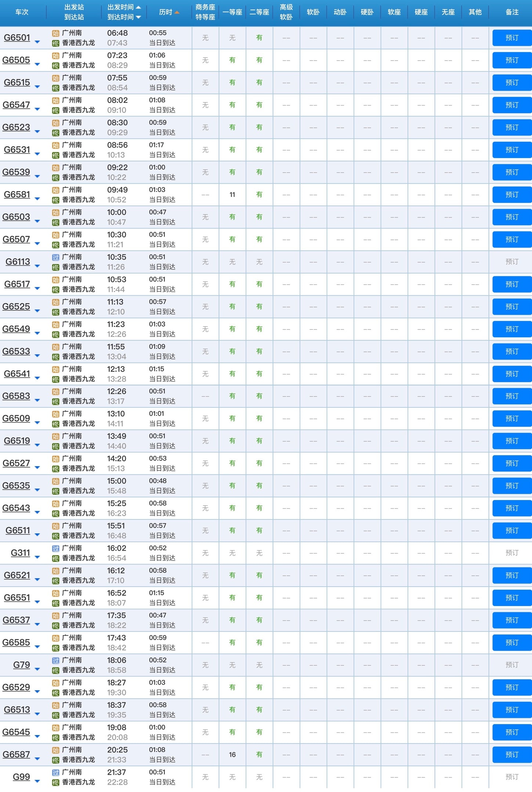This screenshot has height=792, width=532.
Task: Expand stop details arrow for G6585
Action: point(37,647)
